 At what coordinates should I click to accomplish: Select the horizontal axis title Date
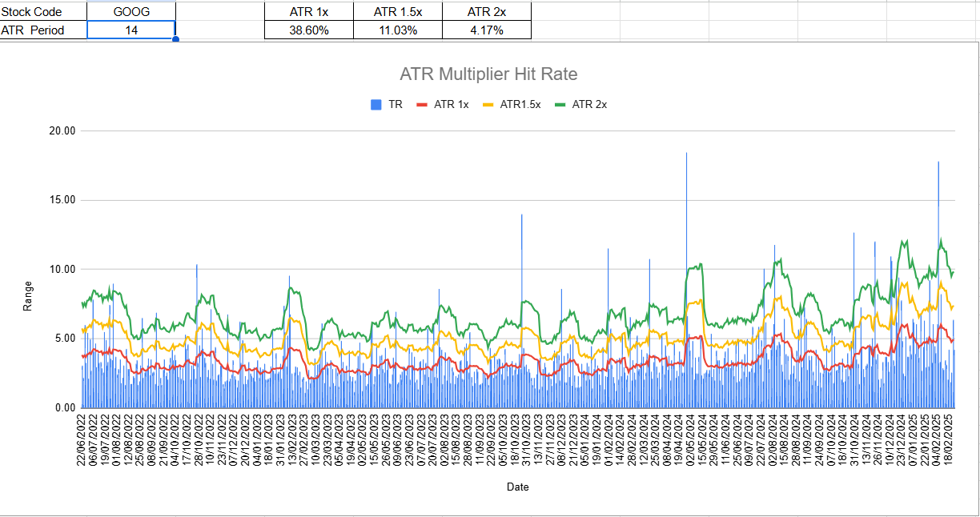[517, 487]
